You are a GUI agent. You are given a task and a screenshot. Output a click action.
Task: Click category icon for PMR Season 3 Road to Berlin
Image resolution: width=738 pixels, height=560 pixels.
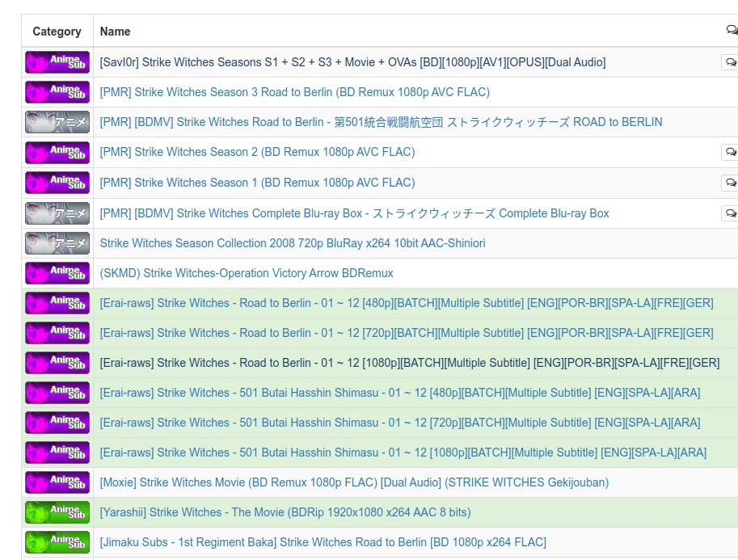(x=57, y=92)
